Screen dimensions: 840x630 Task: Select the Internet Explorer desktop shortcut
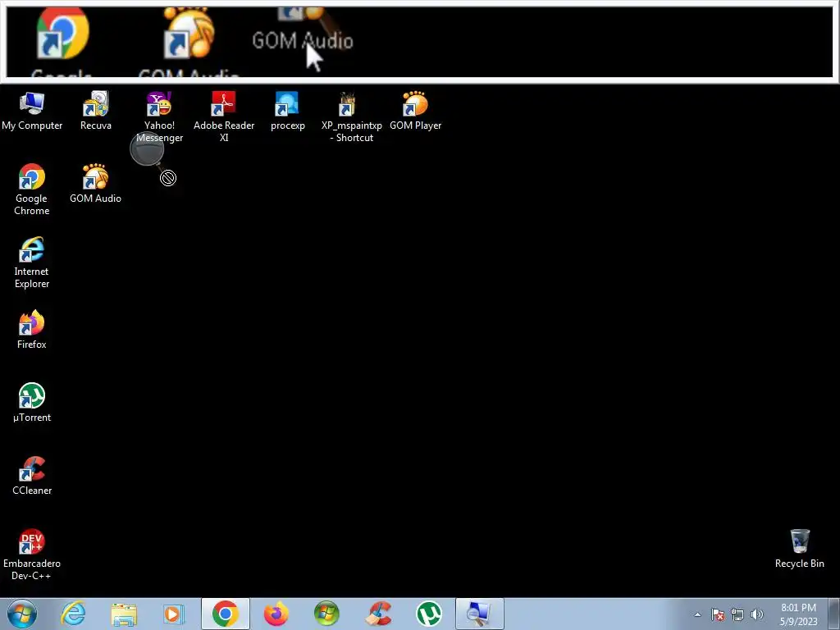[x=32, y=262]
